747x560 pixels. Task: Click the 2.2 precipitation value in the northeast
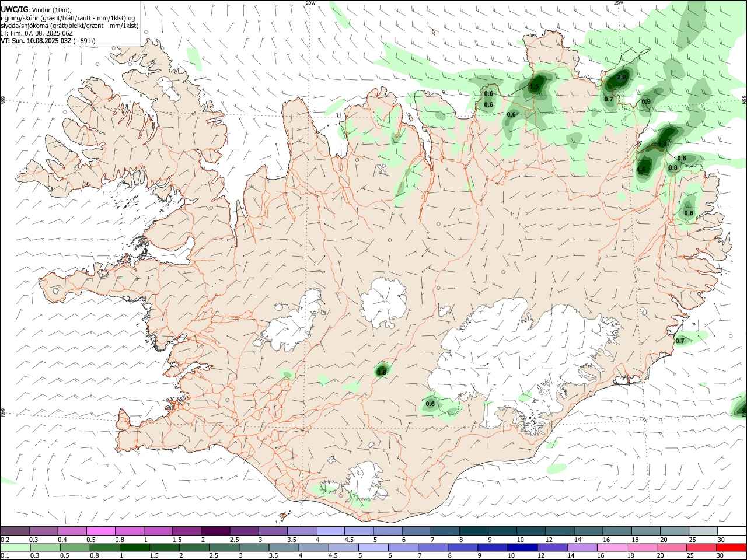[x=622, y=77]
